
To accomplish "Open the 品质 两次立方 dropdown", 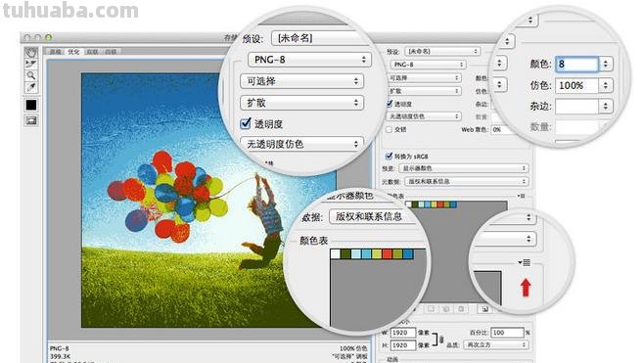I will click(x=496, y=345).
